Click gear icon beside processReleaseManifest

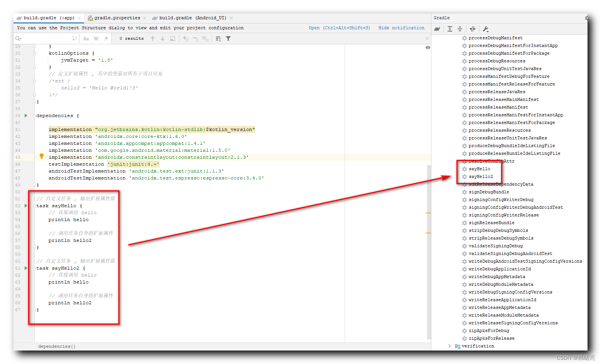[465, 107]
